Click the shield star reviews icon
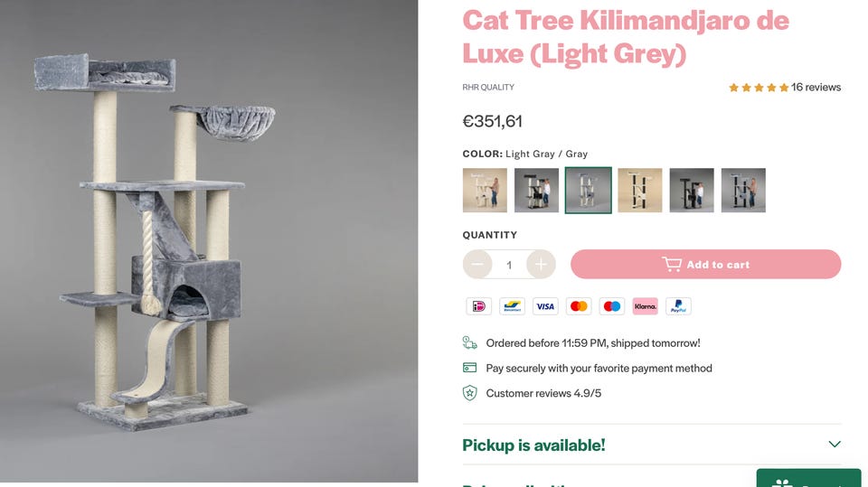 point(469,393)
